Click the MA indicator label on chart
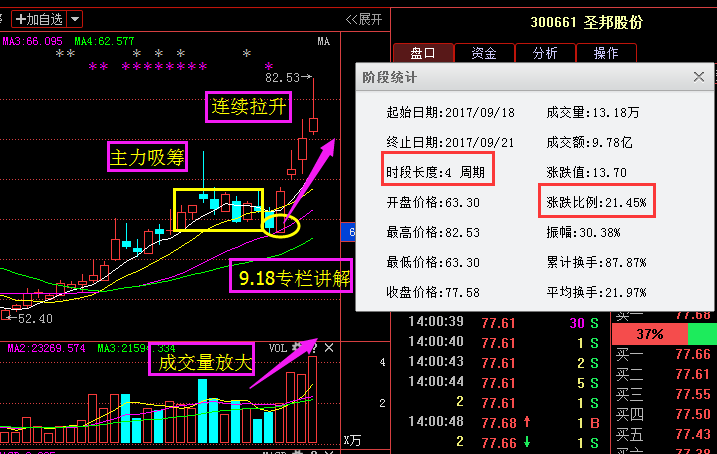Viewport: 717px width, 454px height. (323, 41)
